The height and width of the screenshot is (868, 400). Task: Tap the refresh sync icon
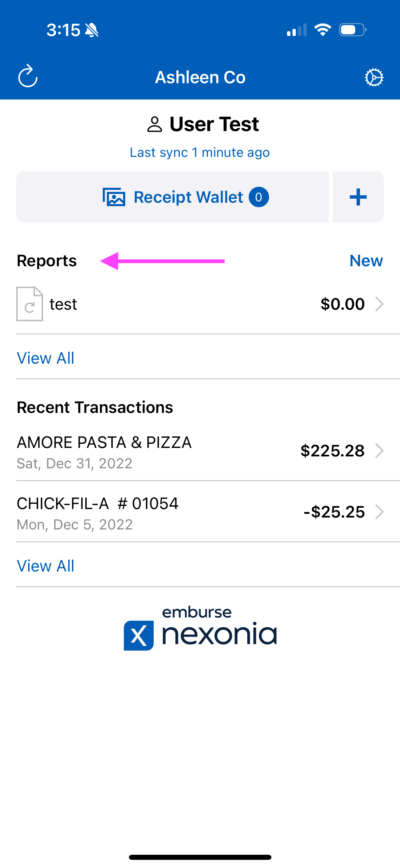coord(28,76)
